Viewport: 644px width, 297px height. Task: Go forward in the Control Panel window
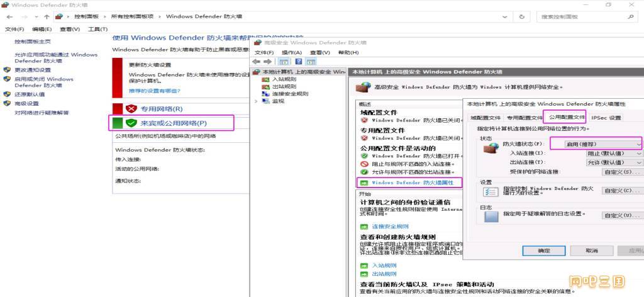click(24, 17)
